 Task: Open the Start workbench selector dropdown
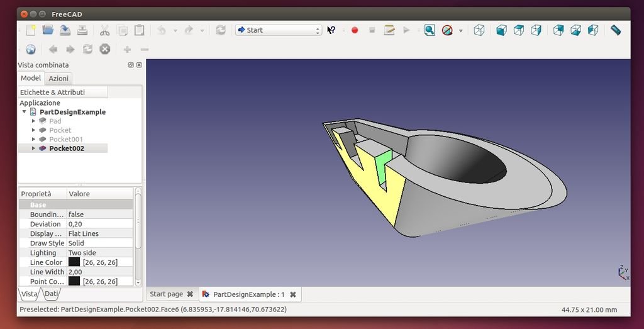278,30
